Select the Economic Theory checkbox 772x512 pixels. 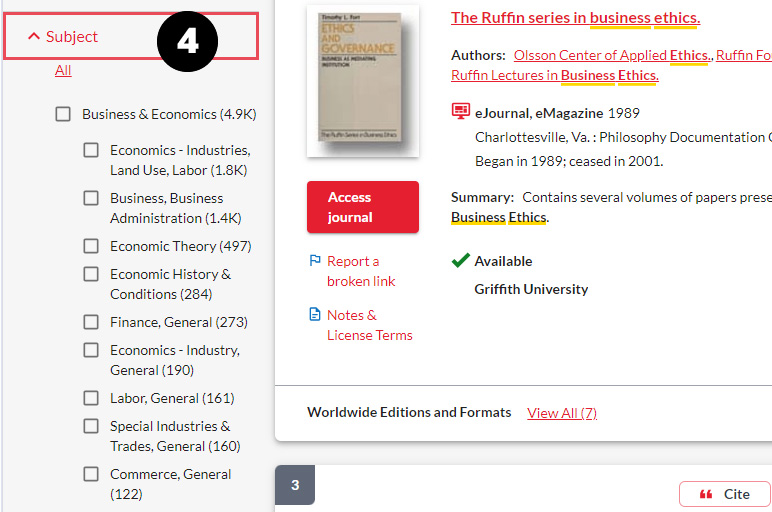point(91,246)
